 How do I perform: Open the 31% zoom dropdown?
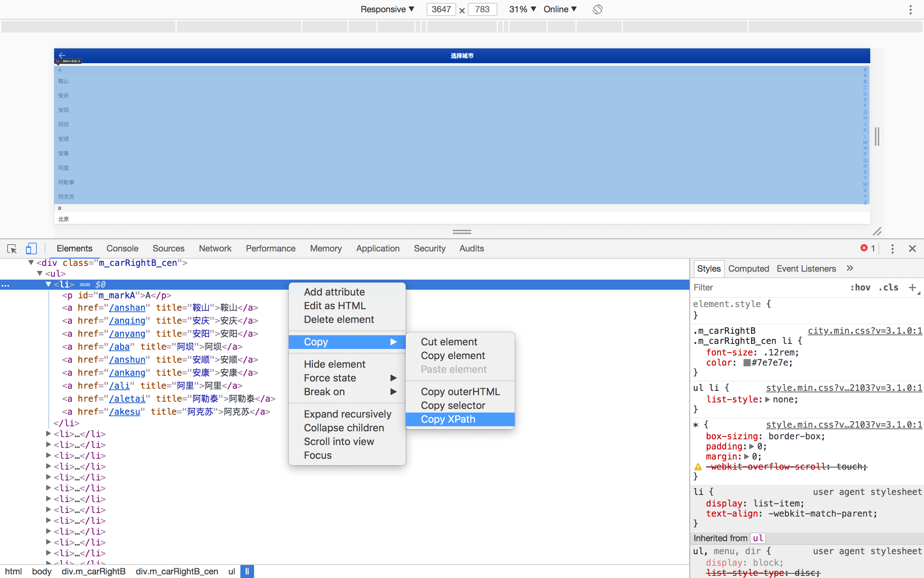coord(522,9)
